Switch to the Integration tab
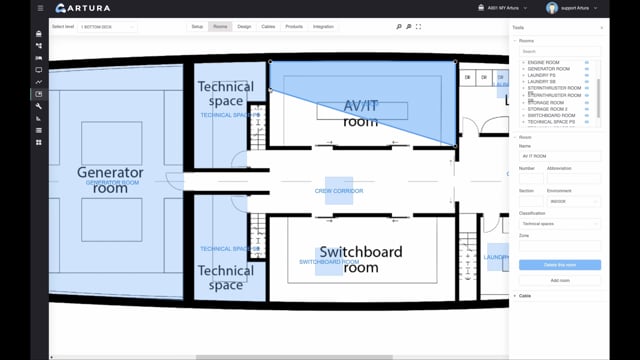The height and width of the screenshot is (360, 640). [x=323, y=27]
